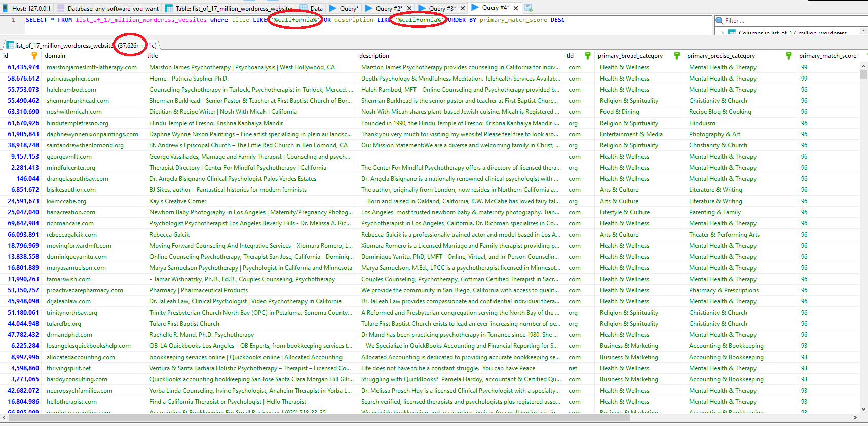868x426 pixels.
Task: Select the 'Entertainment & Media' cell
Action: (x=631, y=134)
